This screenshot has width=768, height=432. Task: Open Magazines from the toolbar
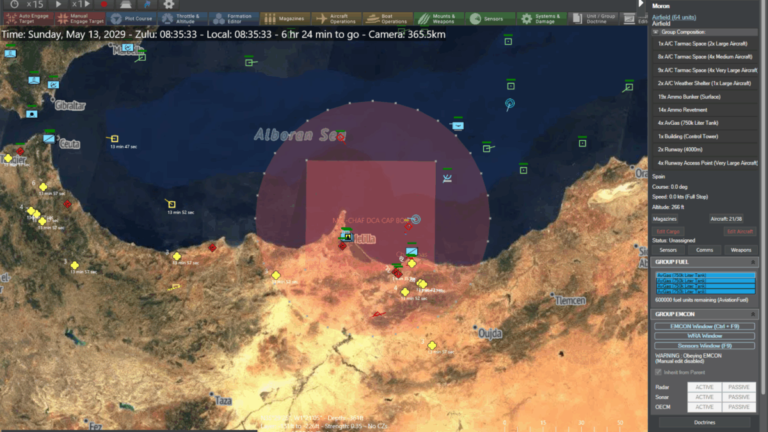click(x=286, y=19)
